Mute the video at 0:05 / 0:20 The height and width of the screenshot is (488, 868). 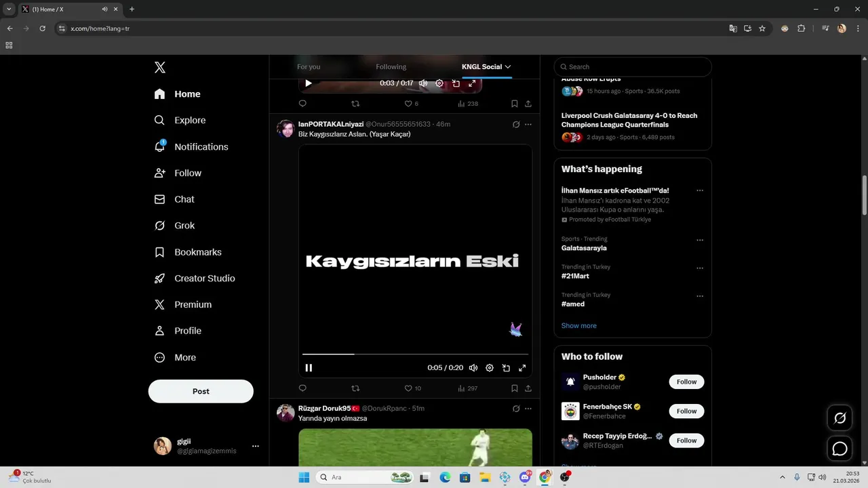(x=473, y=368)
